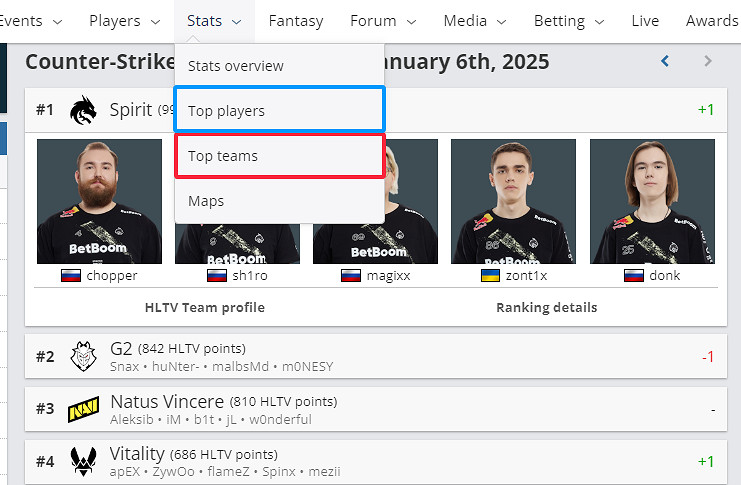The height and width of the screenshot is (485, 741).
Task: Click the G2 team logo icon
Action: coord(83,356)
